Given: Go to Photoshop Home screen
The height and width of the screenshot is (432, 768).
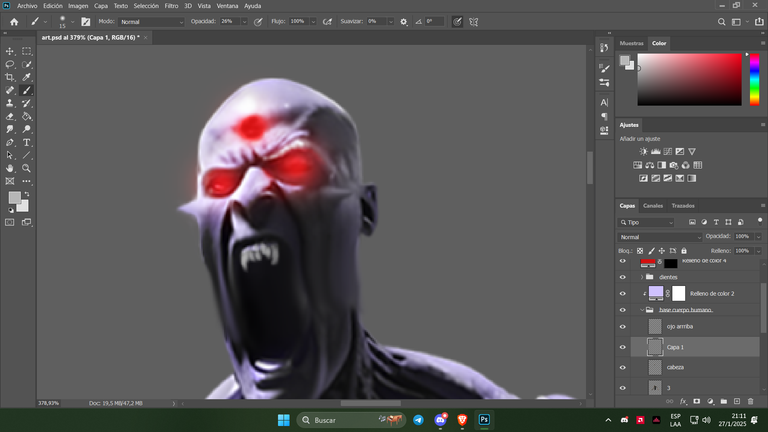Looking at the screenshot, I should point(14,22).
